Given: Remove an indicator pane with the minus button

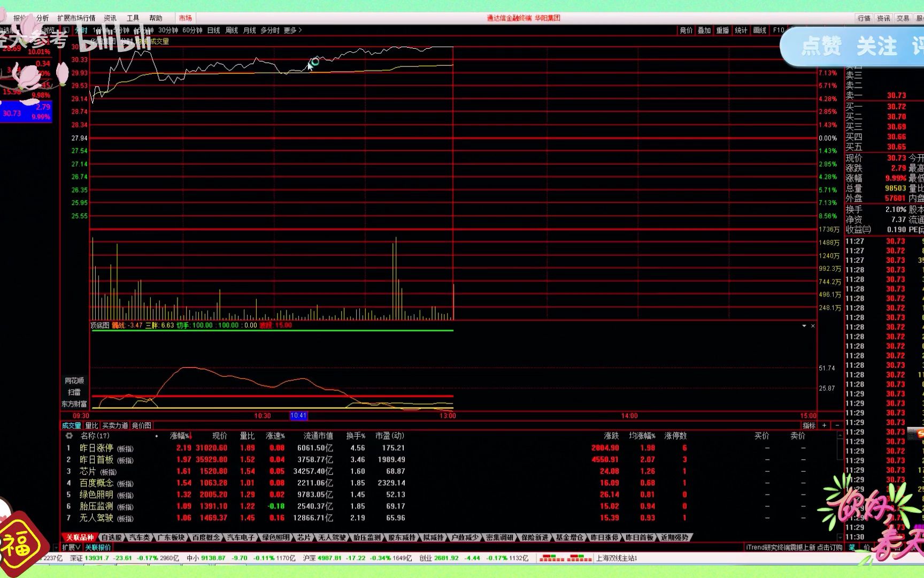Looking at the screenshot, I should (x=837, y=425).
